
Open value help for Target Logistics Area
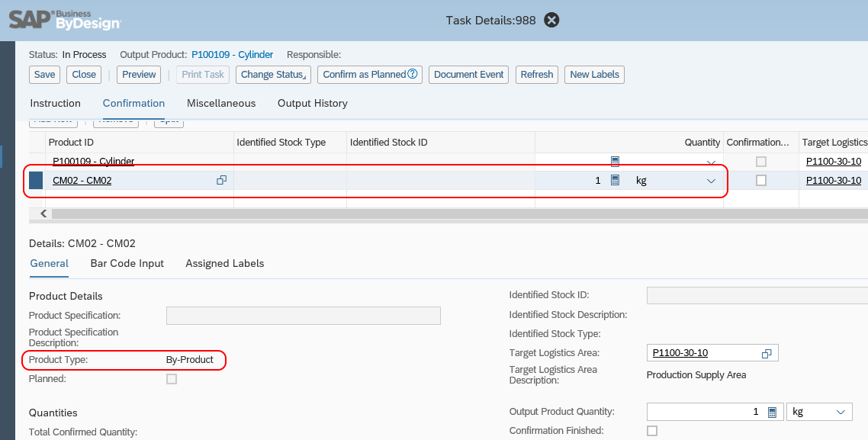(766, 352)
